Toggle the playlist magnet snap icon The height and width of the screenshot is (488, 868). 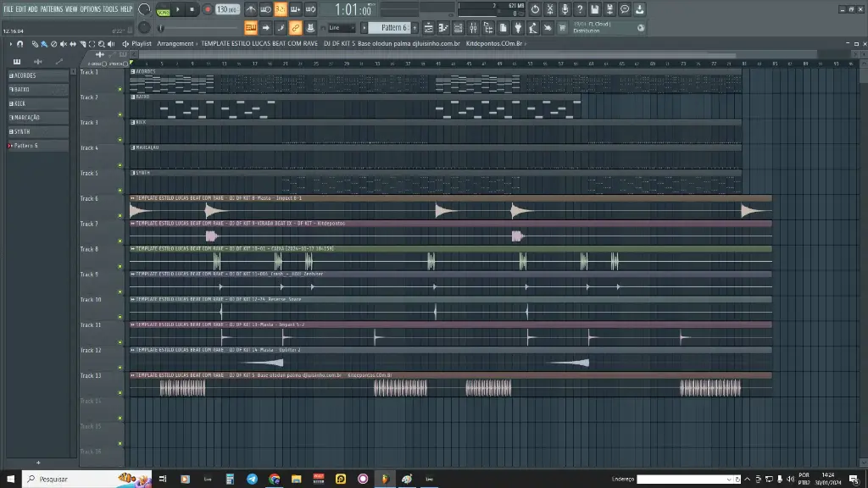[20, 44]
